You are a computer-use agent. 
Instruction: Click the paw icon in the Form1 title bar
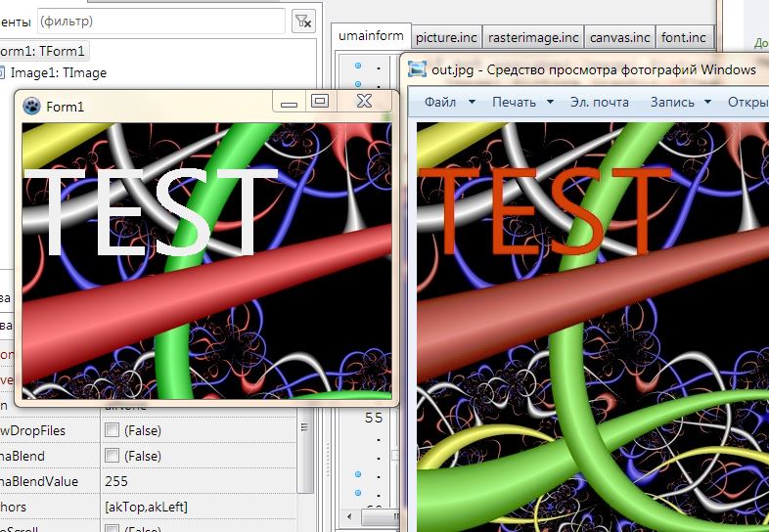(x=32, y=106)
